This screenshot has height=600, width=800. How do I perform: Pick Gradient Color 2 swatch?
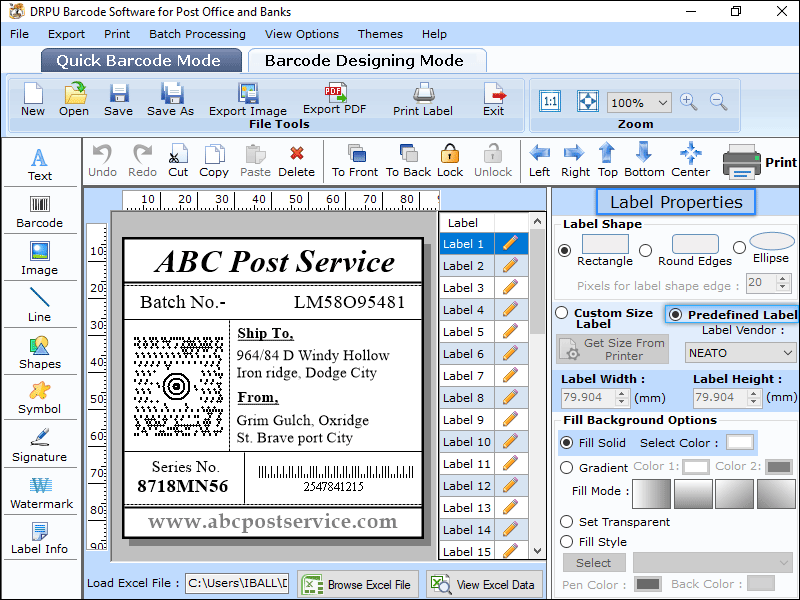[779, 467]
